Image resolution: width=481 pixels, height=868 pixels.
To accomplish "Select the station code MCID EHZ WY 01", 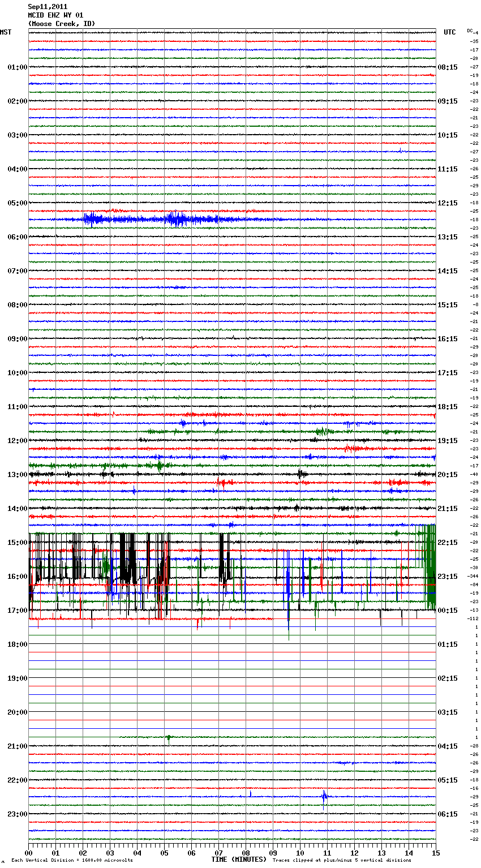I will point(55,15).
